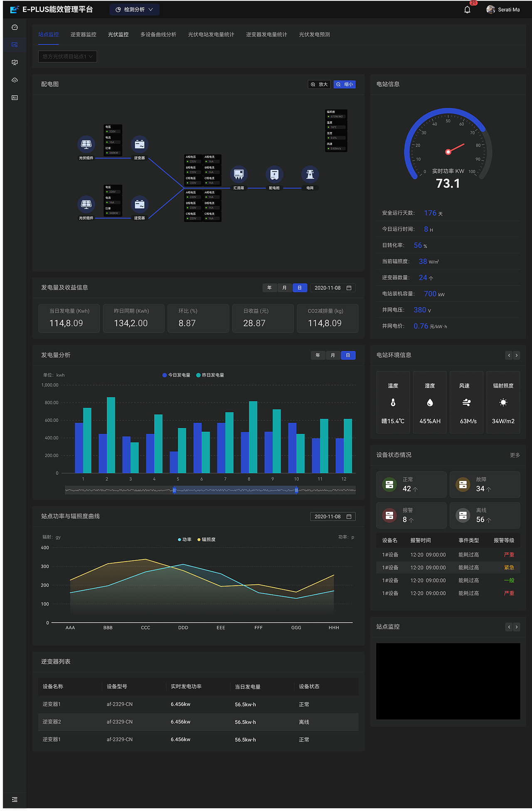Switch to the 逆变器监控 tab

(x=83, y=34)
